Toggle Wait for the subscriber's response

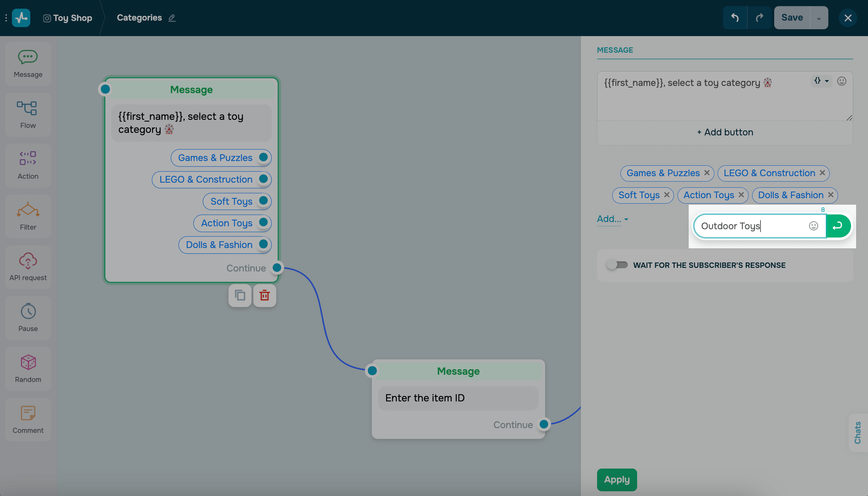(x=617, y=265)
